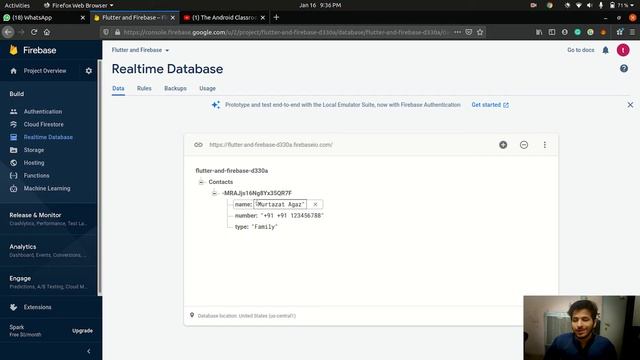Open Firefox hamburger menu
Screen dimensions: 640x360
pyautogui.click(x=632, y=32)
